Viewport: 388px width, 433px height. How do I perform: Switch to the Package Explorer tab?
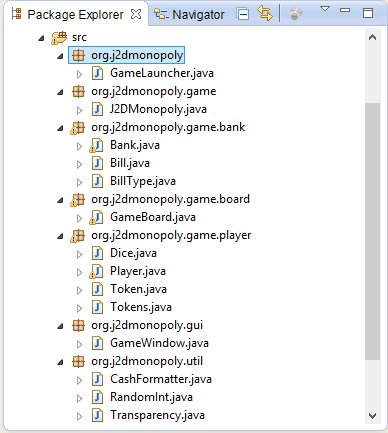point(75,14)
